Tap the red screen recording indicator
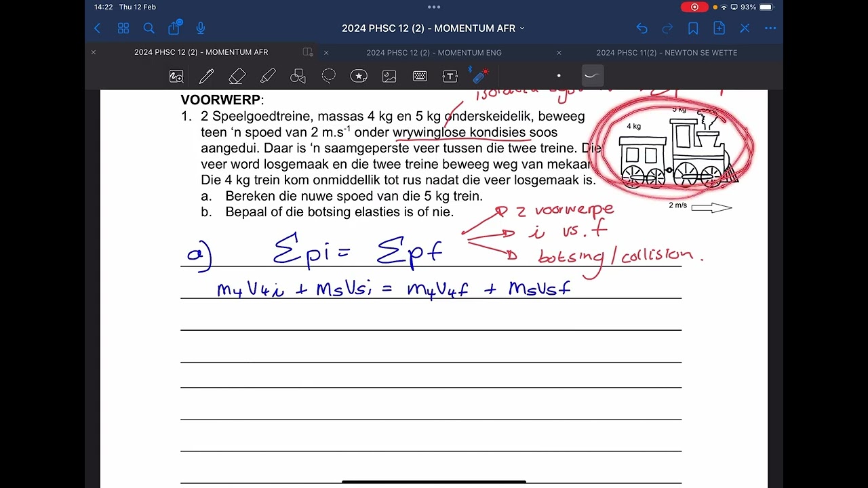 click(694, 7)
